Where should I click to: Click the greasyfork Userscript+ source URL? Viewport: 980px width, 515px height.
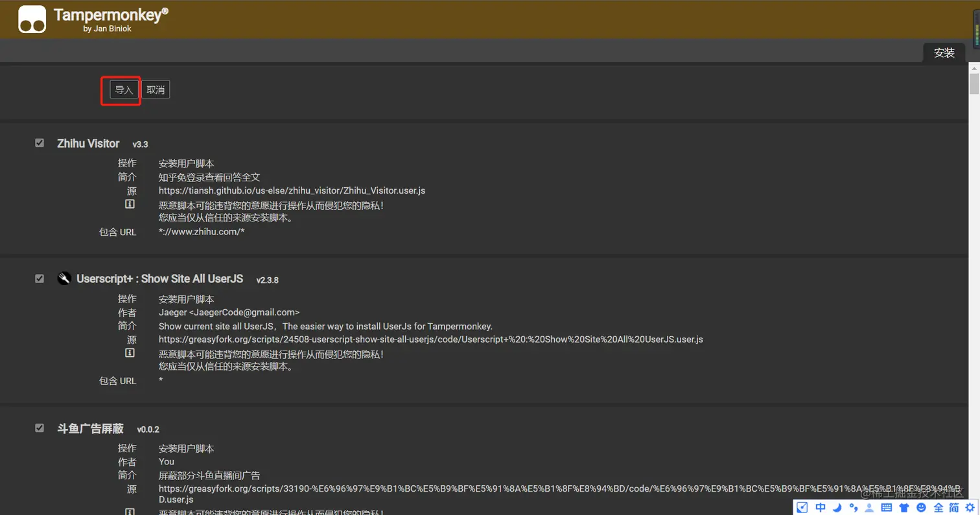[x=431, y=339]
